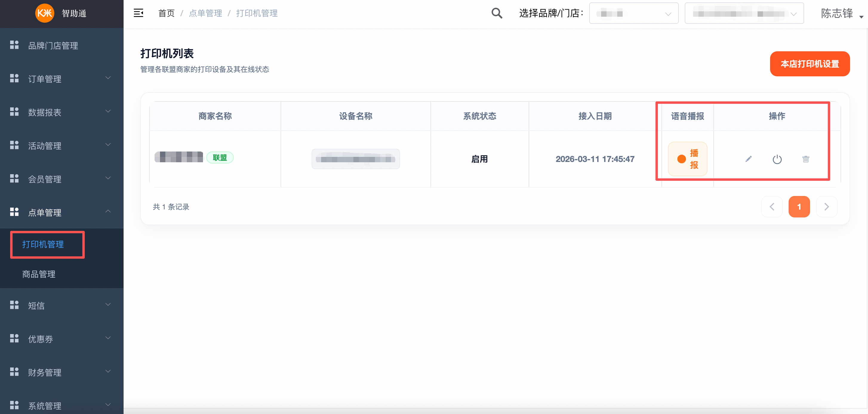Open the search magnifier icon
The image size is (868, 414).
point(497,13)
